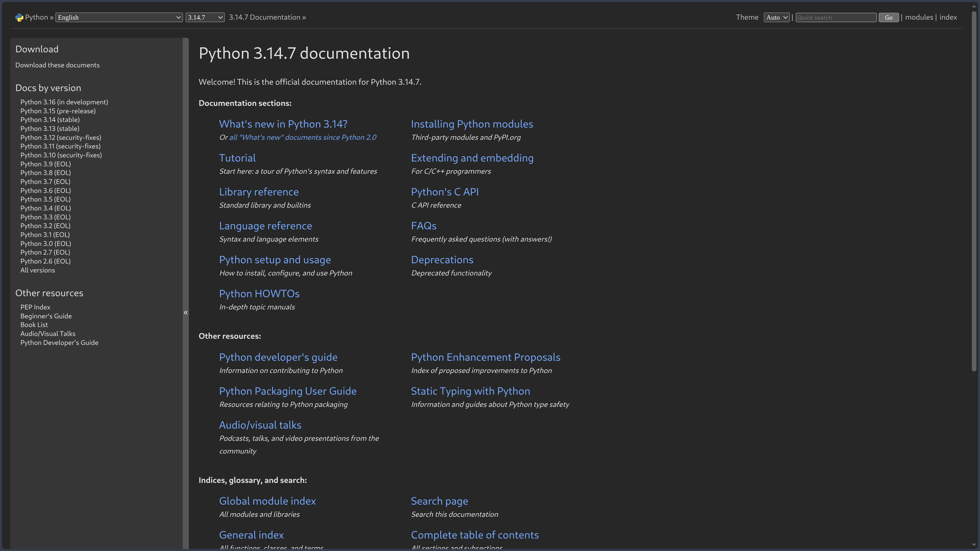Collapse the sidebar with the « arrow
This screenshot has width=980, height=551.
pos(186,312)
